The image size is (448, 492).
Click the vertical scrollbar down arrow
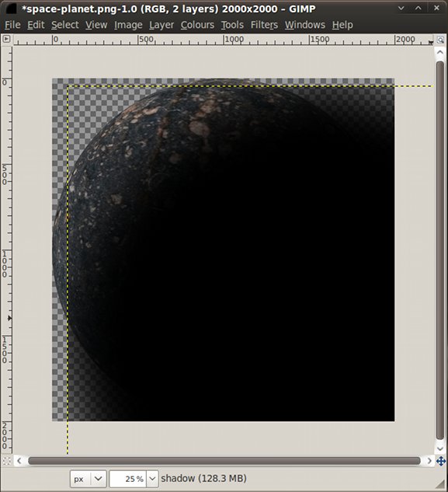click(x=440, y=448)
